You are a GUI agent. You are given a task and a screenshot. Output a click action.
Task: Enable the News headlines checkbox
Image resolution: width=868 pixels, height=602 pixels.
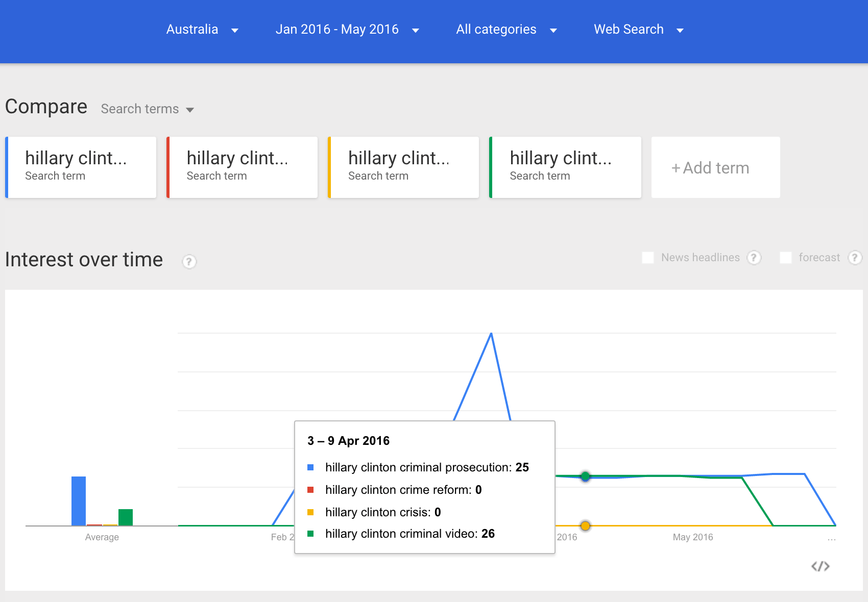point(648,258)
